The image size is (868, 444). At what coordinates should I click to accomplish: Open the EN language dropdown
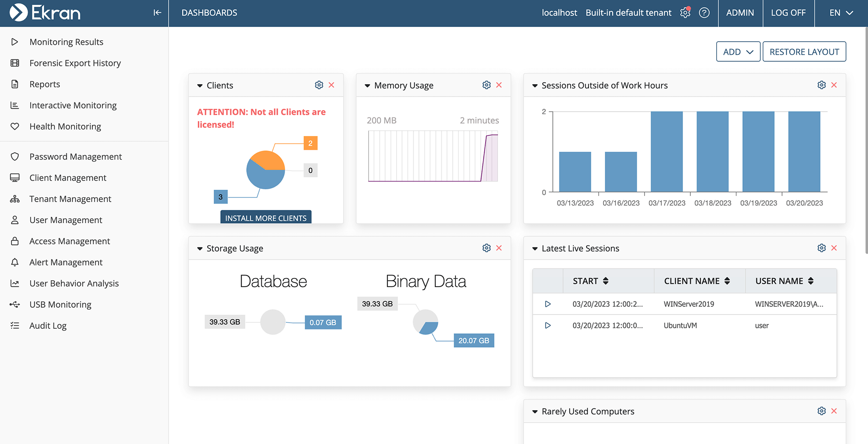841,13
